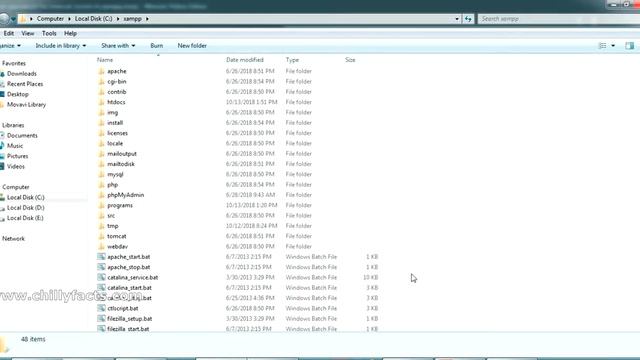Open Movavi Library in Favorites

tap(27, 104)
